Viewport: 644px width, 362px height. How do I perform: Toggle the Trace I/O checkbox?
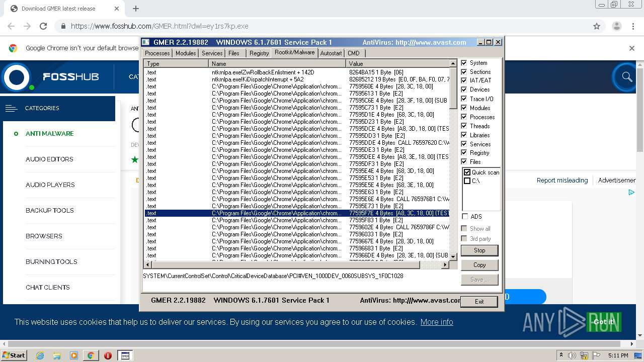pos(464,99)
